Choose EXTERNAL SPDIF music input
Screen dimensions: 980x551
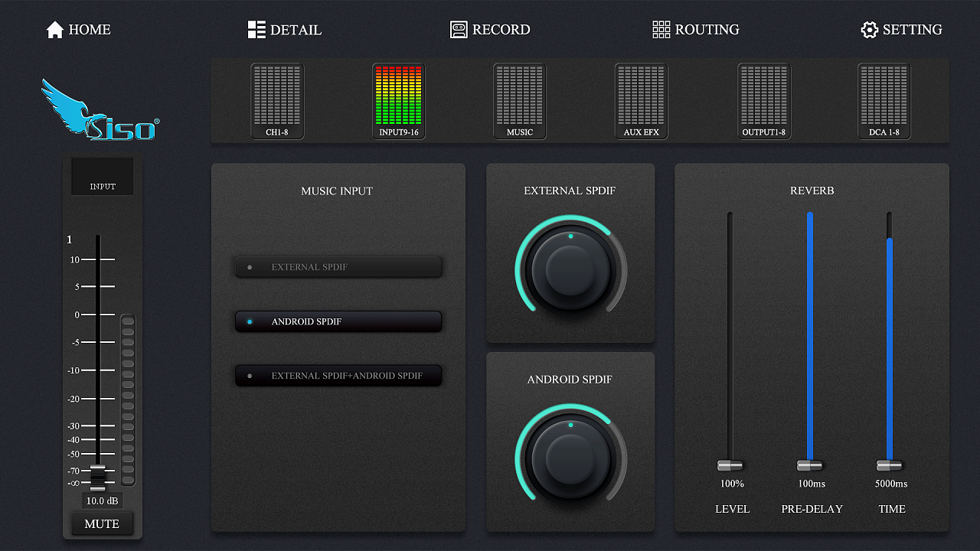coord(338,267)
